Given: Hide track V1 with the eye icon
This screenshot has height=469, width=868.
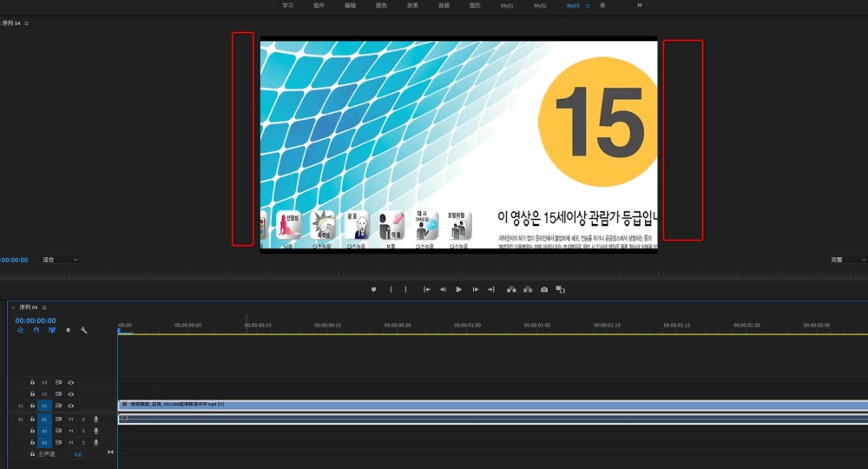Looking at the screenshot, I should click(x=71, y=406).
